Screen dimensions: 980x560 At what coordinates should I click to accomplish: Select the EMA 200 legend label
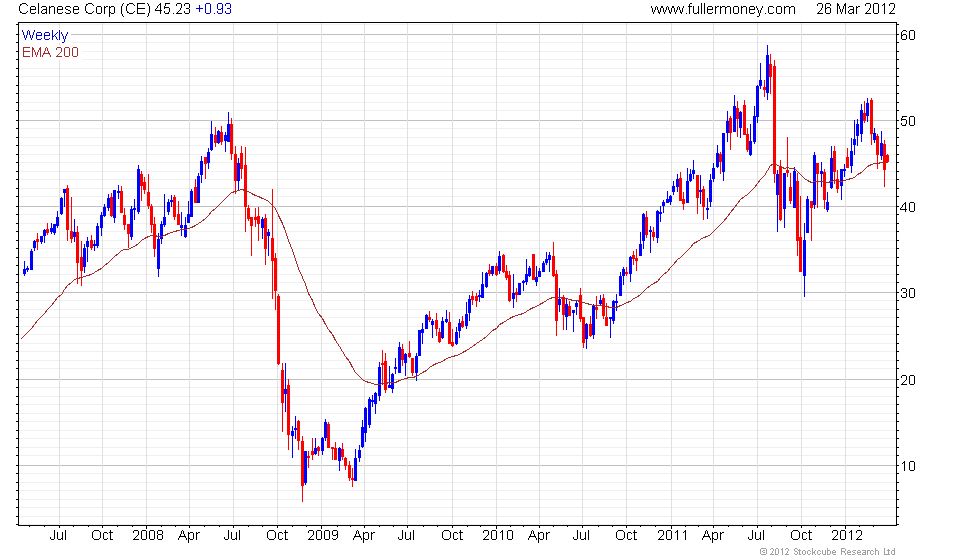point(51,52)
